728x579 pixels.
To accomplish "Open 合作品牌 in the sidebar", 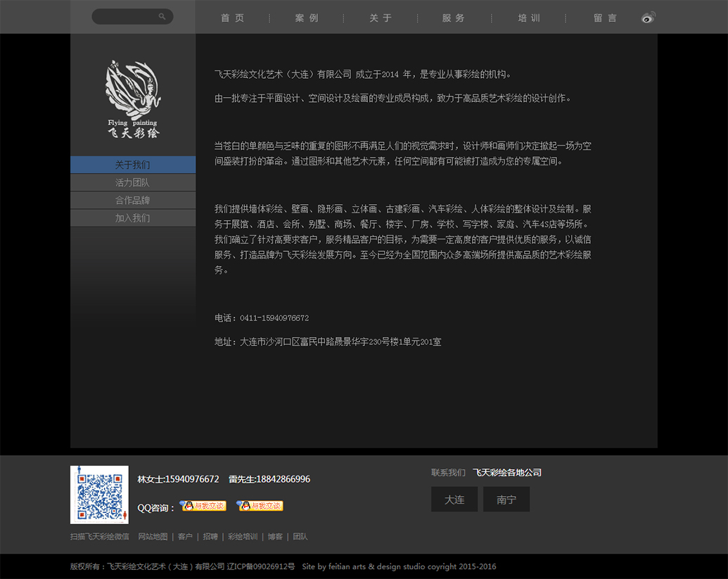I will [133, 201].
